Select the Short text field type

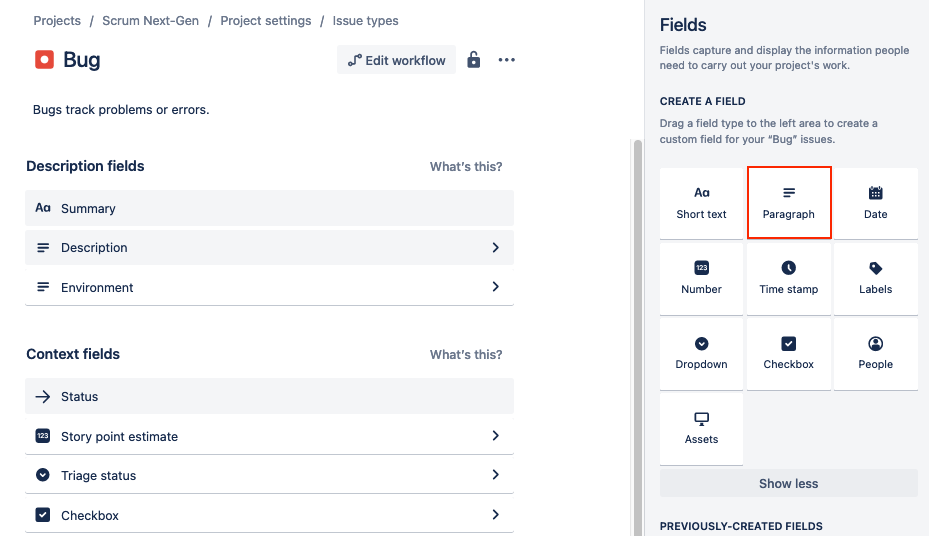[x=701, y=203]
